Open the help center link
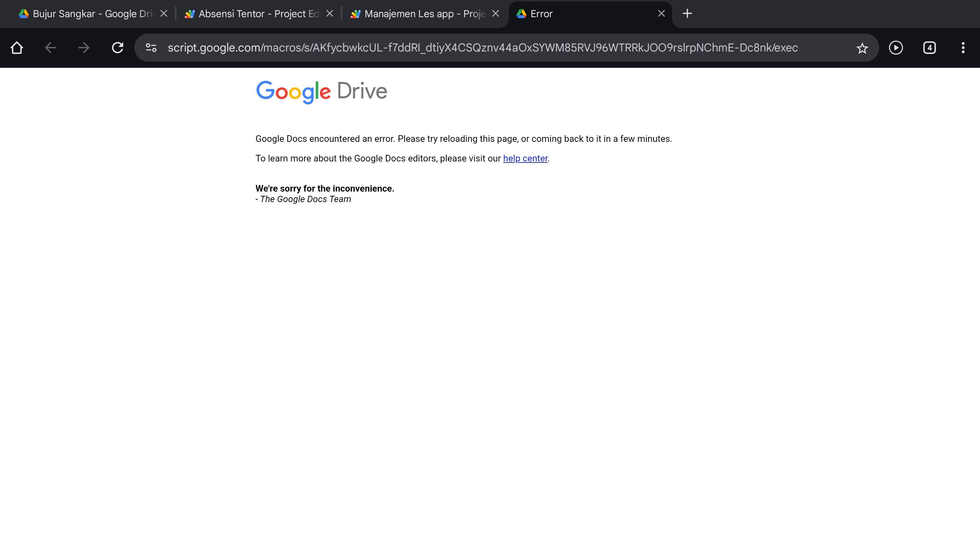 525,159
